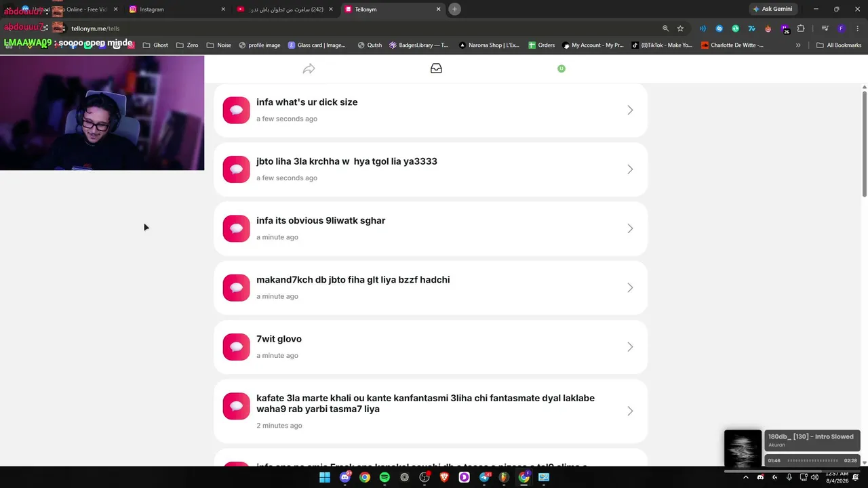Close the Tellonym tab
The width and height of the screenshot is (868, 488).
pyautogui.click(x=438, y=9)
